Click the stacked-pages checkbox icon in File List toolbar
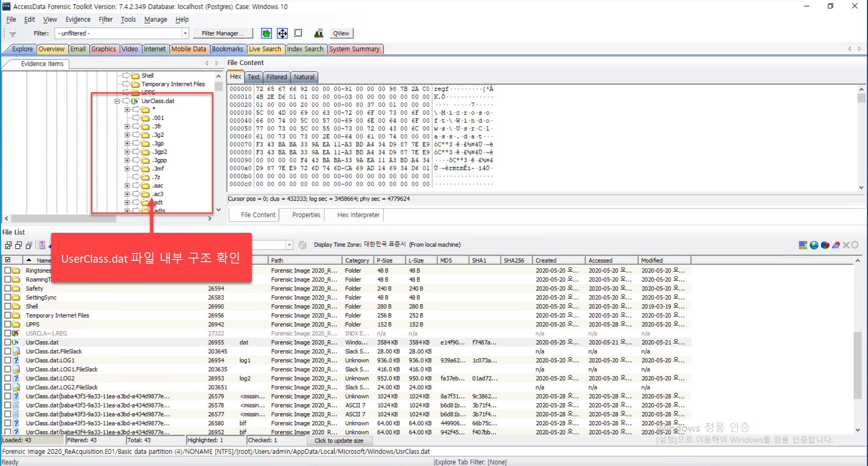This screenshot has width=868, height=466. pyautogui.click(x=29, y=245)
